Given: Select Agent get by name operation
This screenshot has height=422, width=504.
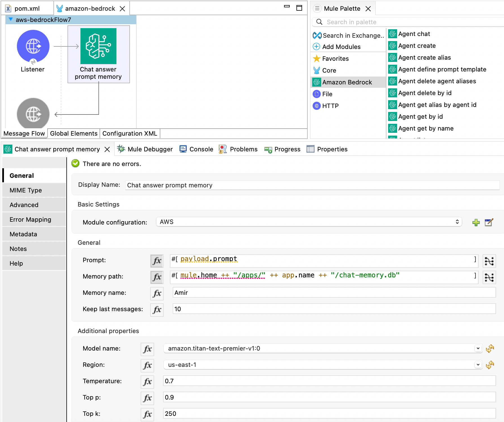Looking at the screenshot, I should click(x=421, y=128).
